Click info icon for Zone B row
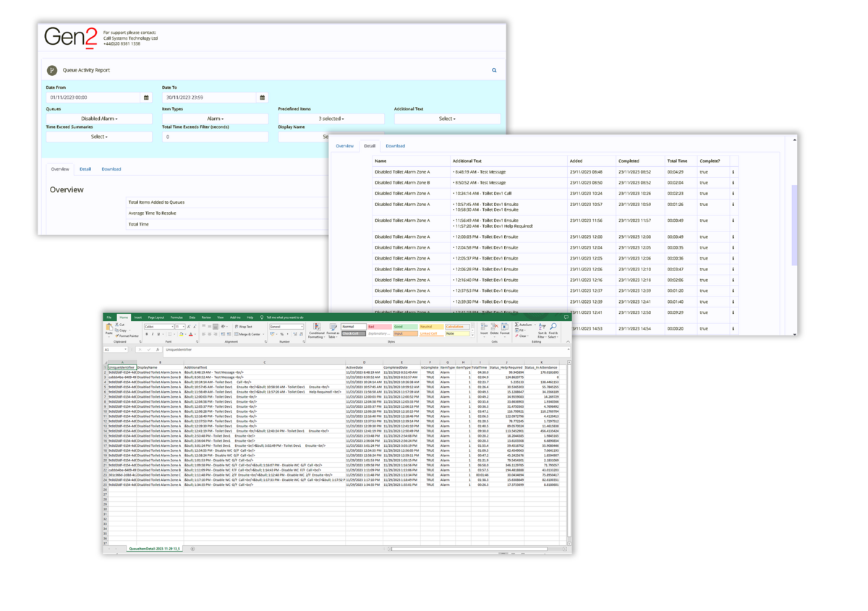868x611 pixels. coord(733,183)
